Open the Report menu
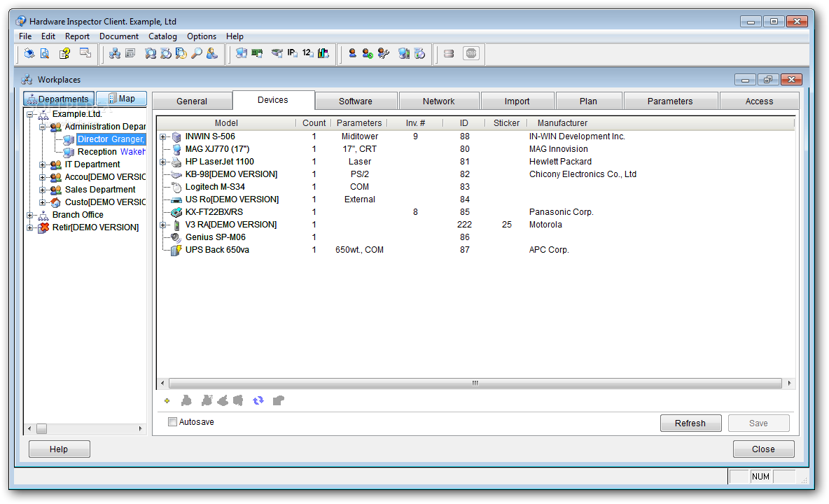Screen dimensions: 829x504 [x=77, y=36]
